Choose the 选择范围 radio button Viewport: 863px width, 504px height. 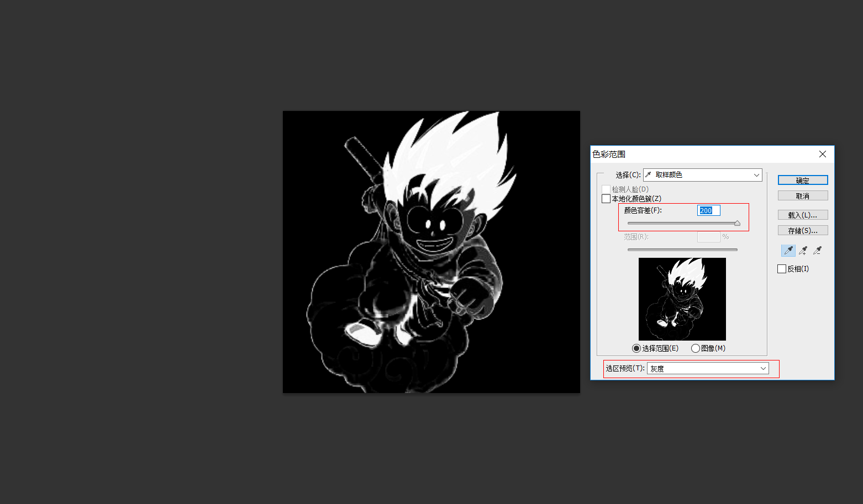click(x=636, y=348)
